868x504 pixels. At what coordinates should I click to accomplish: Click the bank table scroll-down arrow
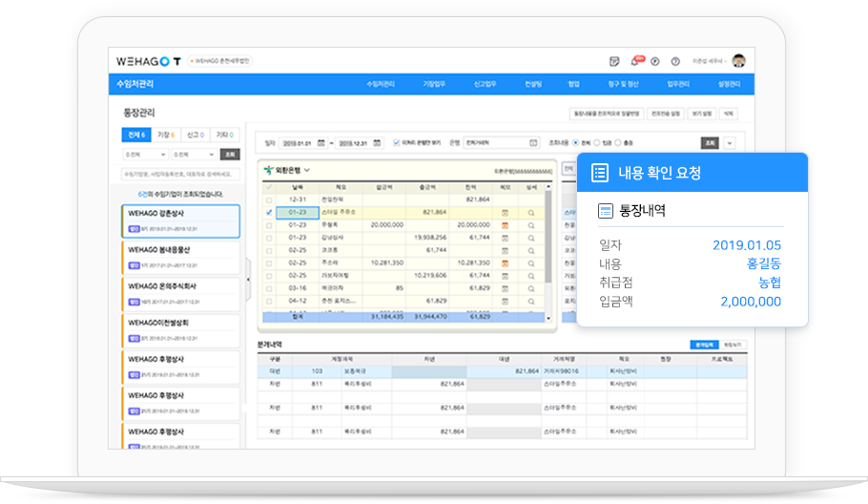tap(548, 318)
